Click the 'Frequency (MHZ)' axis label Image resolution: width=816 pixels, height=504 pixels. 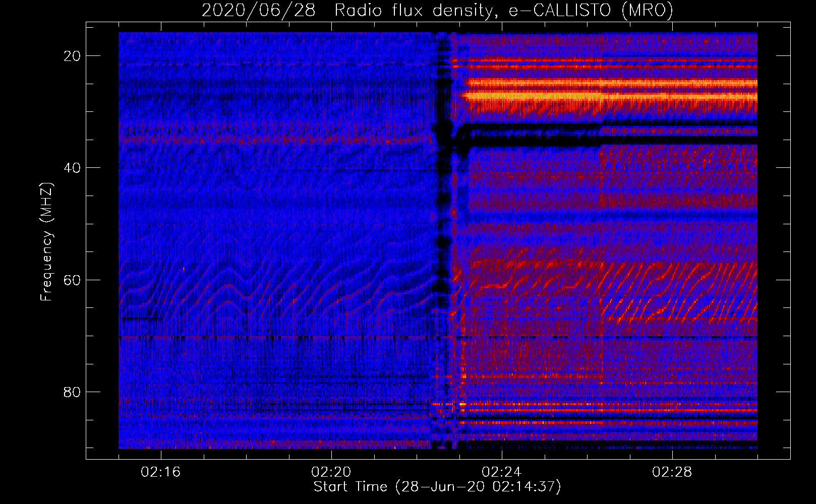[x=46, y=242]
